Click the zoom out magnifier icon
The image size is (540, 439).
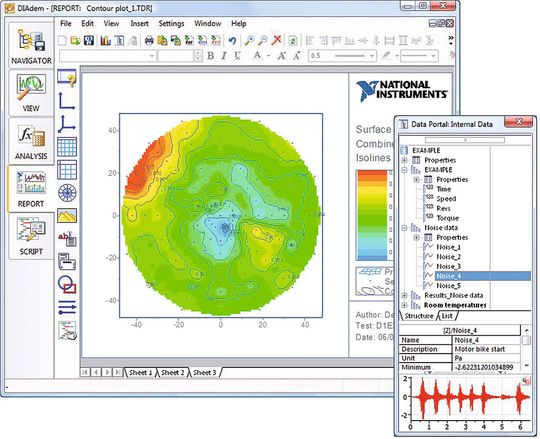click(263, 40)
